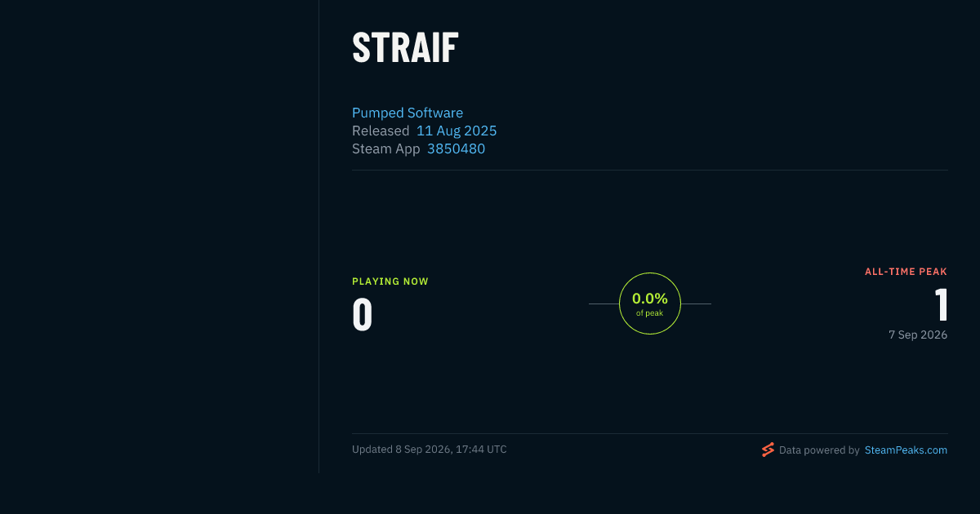This screenshot has width=980, height=514.
Task: Click the 'Steam App' label text
Action: point(386,148)
